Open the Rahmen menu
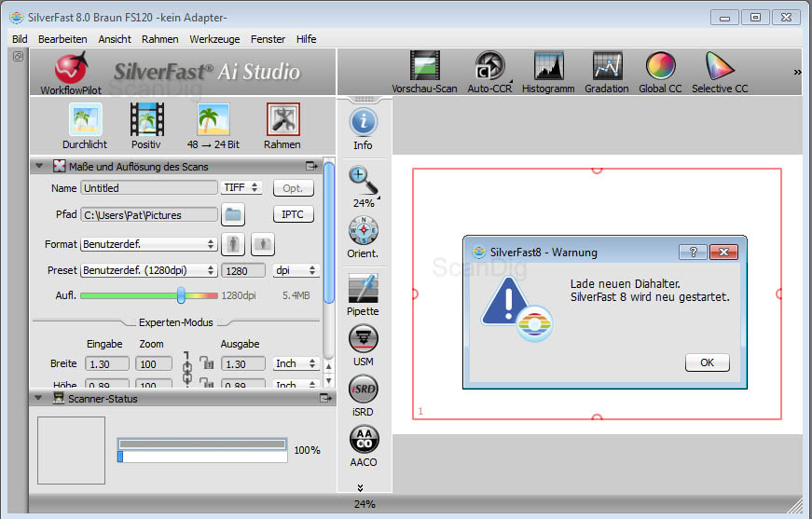Image resolution: width=812 pixels, height=519 pixels. tap(160, 39)
